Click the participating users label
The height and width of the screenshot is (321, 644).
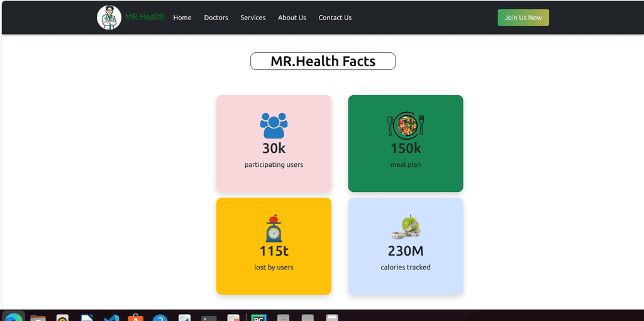click(274, 165)
